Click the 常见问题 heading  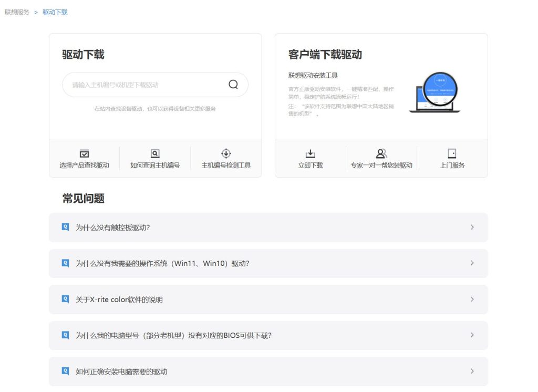point(84,199)
